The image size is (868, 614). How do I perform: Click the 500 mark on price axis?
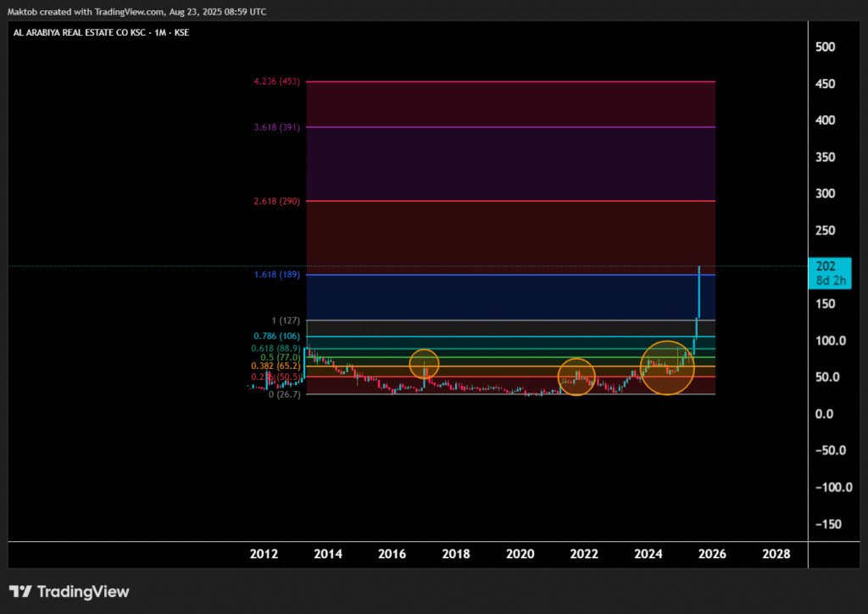pos(826,47)
